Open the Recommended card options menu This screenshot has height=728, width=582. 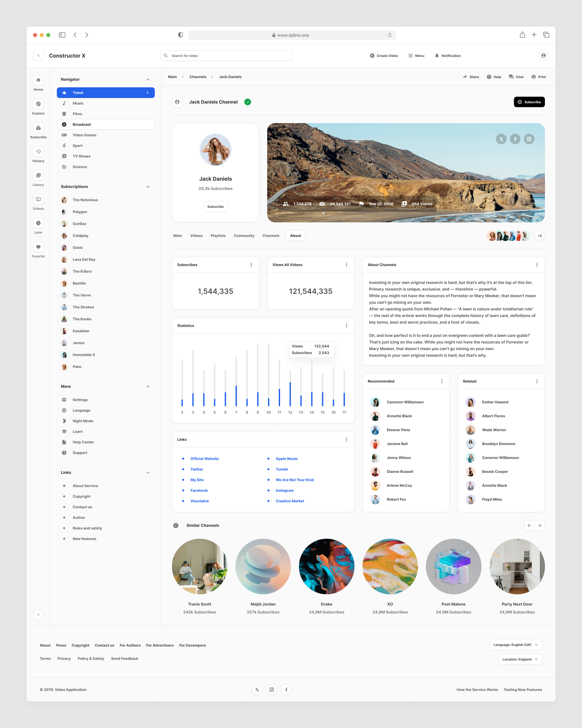click(x=442, y=381)
